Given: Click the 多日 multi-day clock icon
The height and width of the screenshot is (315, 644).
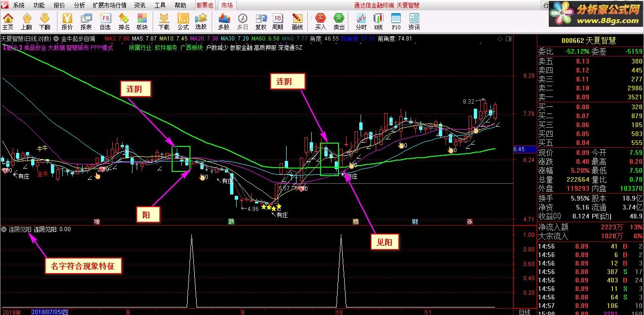Looking at the screenshot, I should 242,22.
